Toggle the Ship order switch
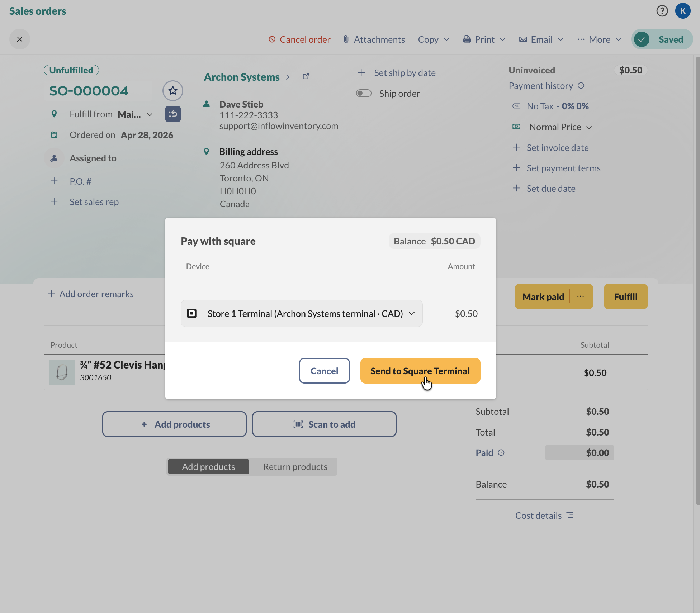This screenshot has width=700, height=613. [x=364, y=93]
